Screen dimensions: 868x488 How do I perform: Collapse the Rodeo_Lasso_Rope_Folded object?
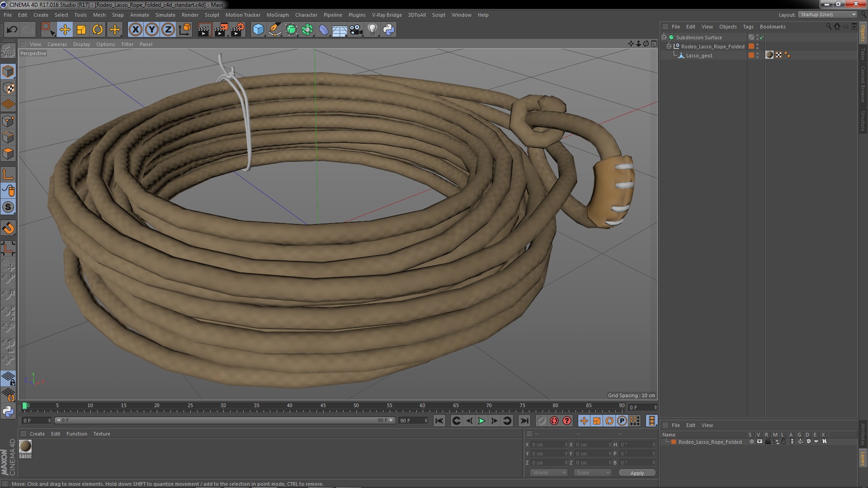tap(670, 46)
